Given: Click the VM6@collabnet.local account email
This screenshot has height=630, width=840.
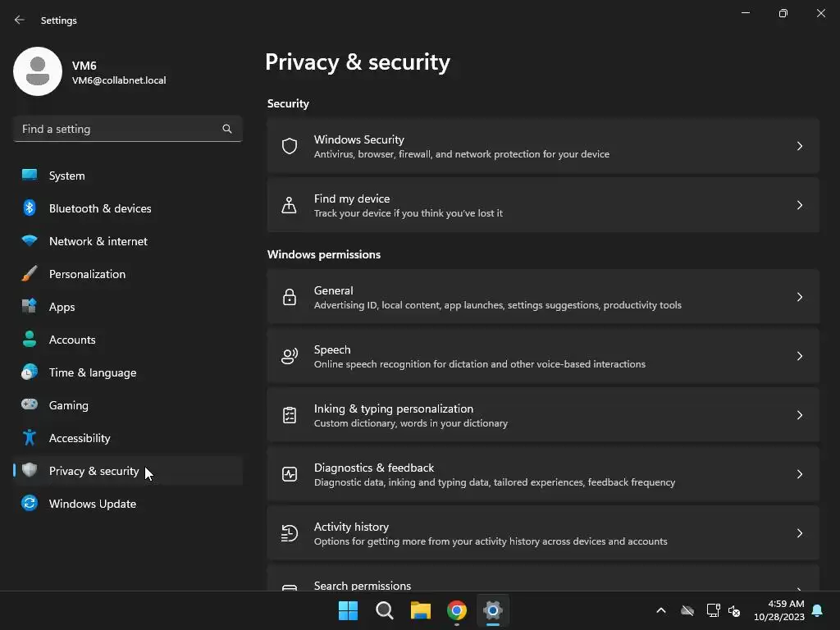Looking at the screenshot, I should 119,80.
